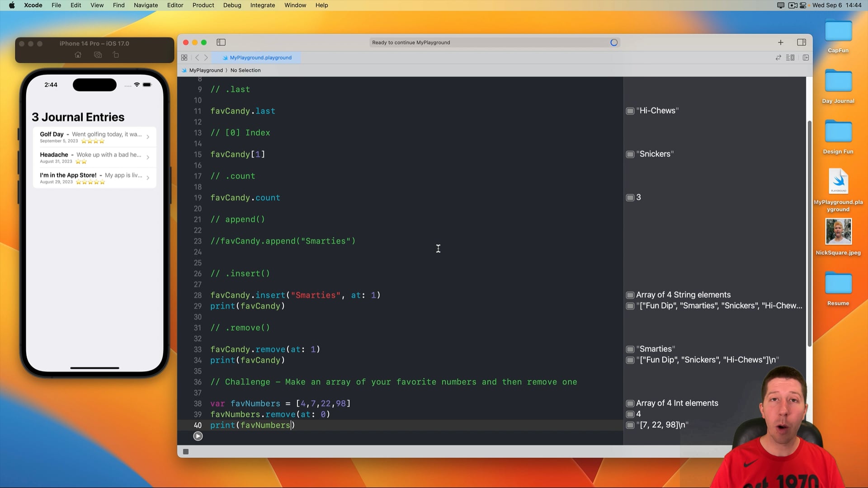Toggle quick look for "[7, 22, 98]\n" result
This screenshot has height=488, width=868.
(630, 425)
